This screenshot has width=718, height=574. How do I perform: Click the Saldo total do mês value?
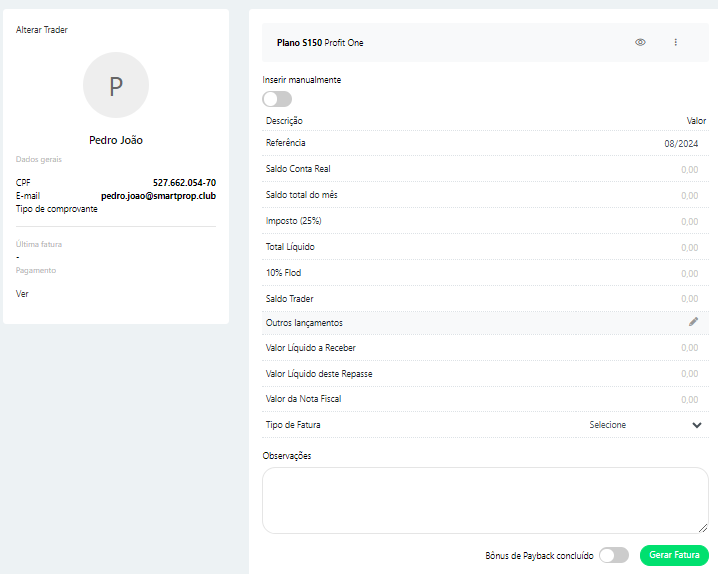click(x=689, y=196)
